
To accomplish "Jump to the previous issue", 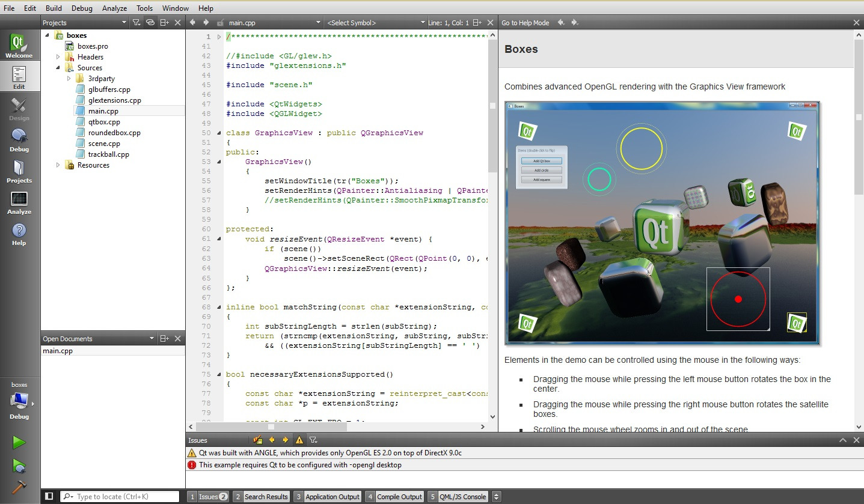I will coord(272,440).
